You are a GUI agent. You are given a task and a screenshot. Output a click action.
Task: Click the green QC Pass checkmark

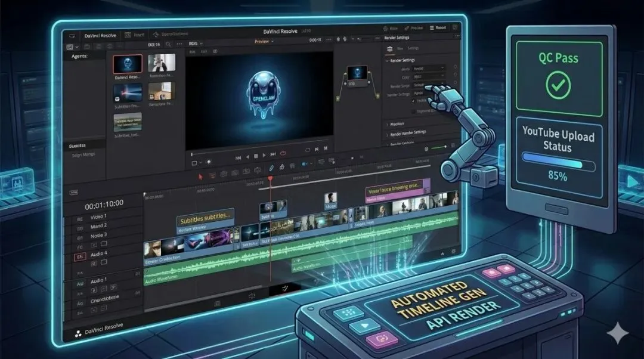[558, 85]
